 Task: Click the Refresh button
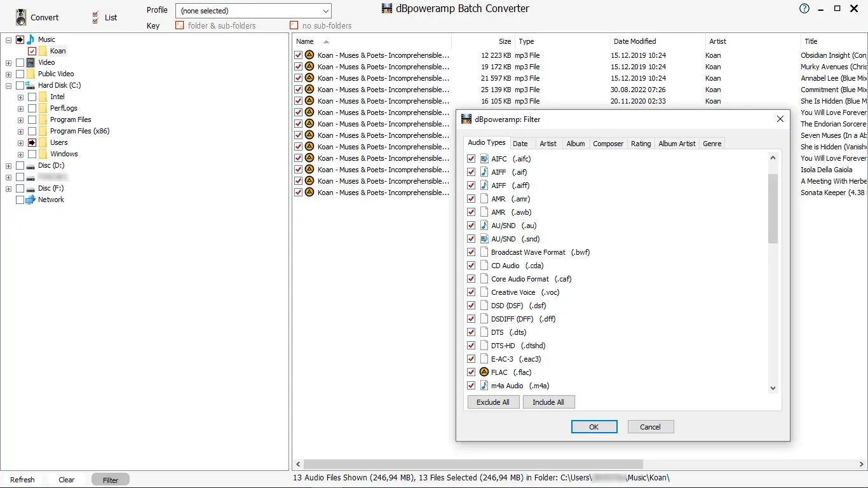[x=22, y=480]
